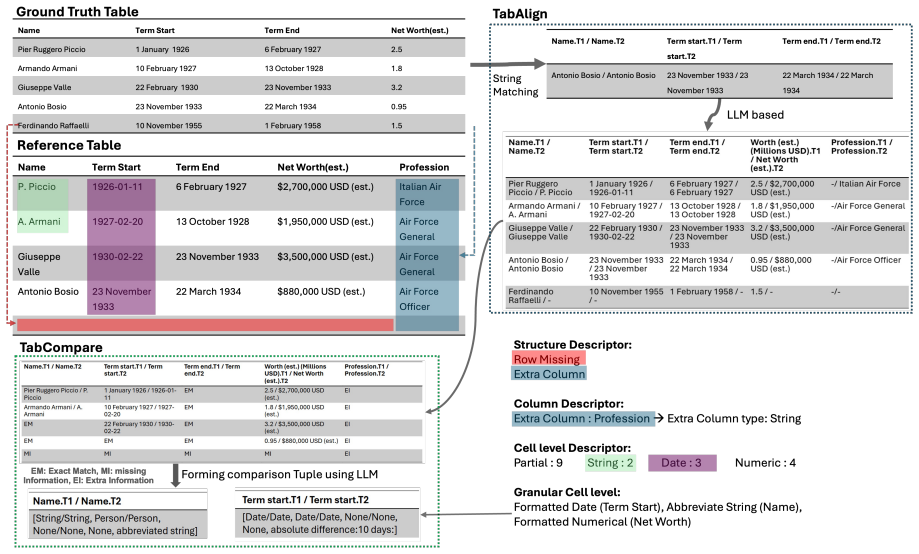Click the P. Piccio name cell
The width and height of the screenshot is (919, 554).
pyautogui.click(x=42, y=195)
